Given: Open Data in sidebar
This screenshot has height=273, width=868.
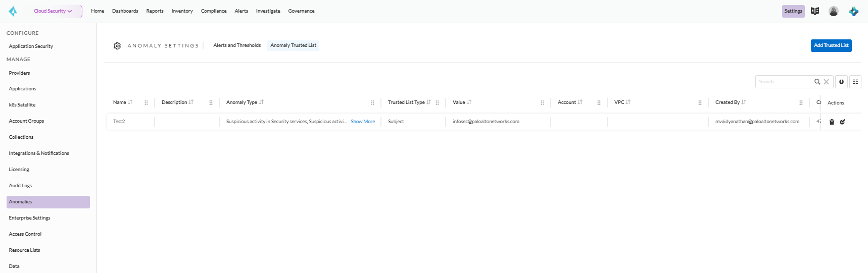Looking at the screenshot, I should [14, 266].
